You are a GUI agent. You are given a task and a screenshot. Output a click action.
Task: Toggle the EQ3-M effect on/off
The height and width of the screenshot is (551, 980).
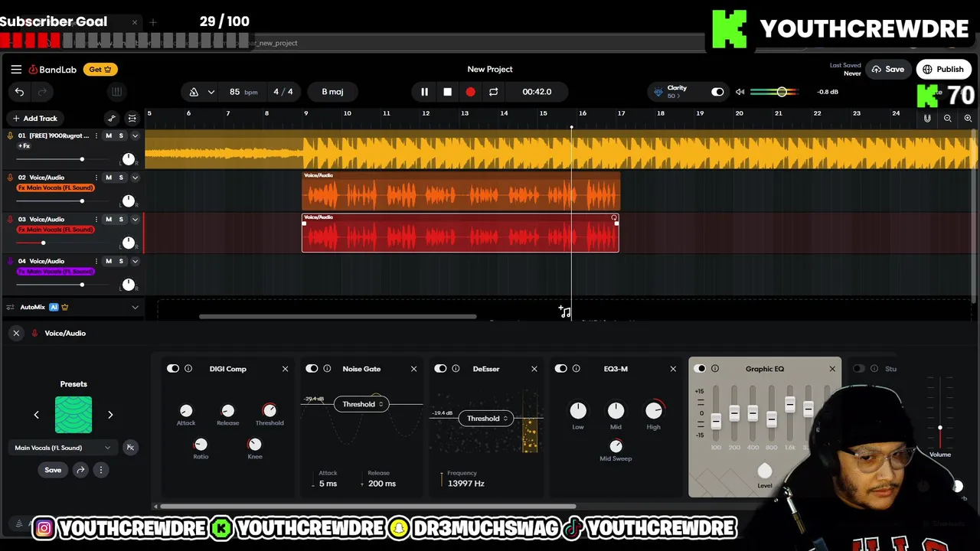tap(560, 369)
